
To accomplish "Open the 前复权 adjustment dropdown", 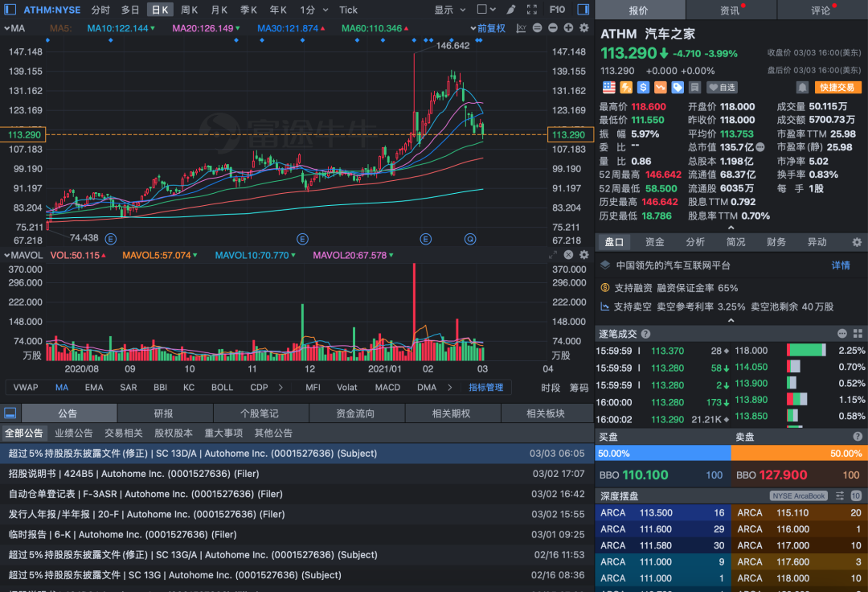I will tap(488, 28).
